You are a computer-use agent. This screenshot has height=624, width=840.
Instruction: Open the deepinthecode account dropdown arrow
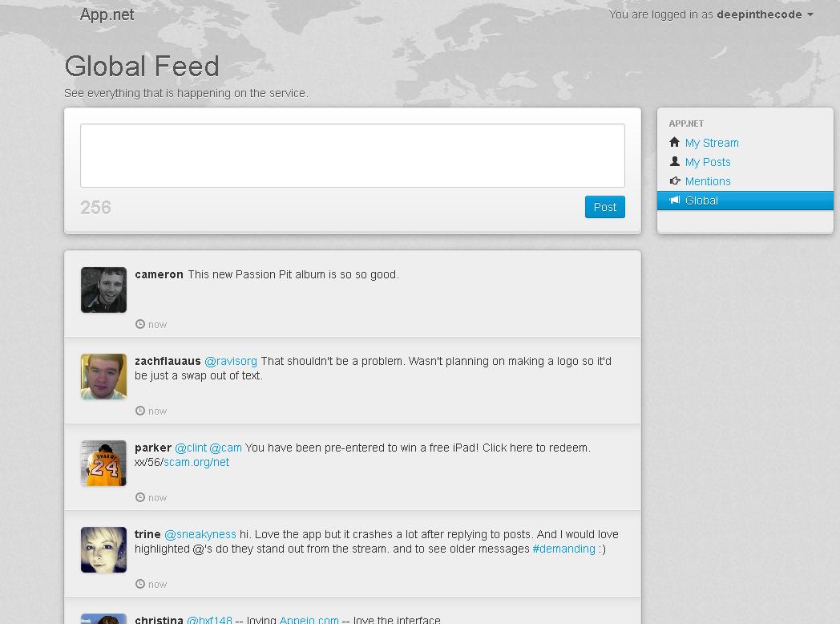pos(810,15)
